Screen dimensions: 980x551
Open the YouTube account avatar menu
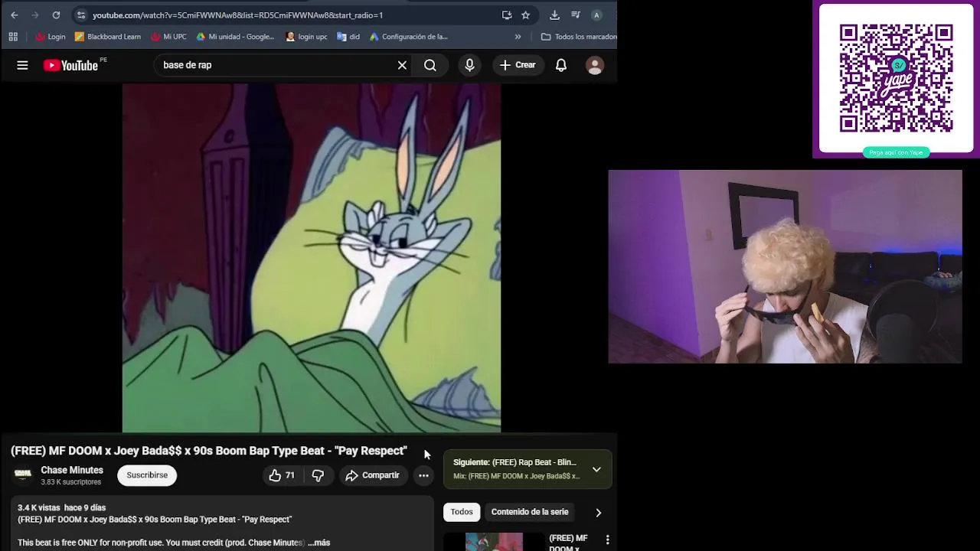pyautogui.click(x=595, y=65)
